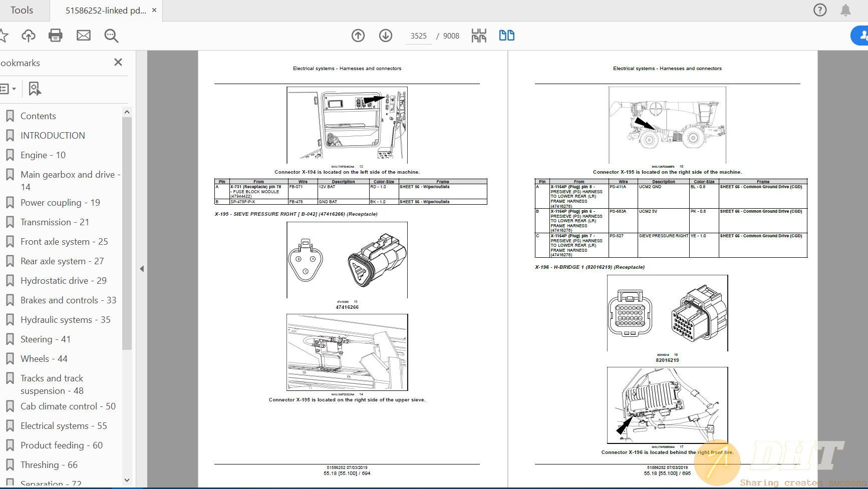Open the Rear axle system - 27 bookmark
The height and width of the screenshot is (489, 868).
click(x=62, y=261)
